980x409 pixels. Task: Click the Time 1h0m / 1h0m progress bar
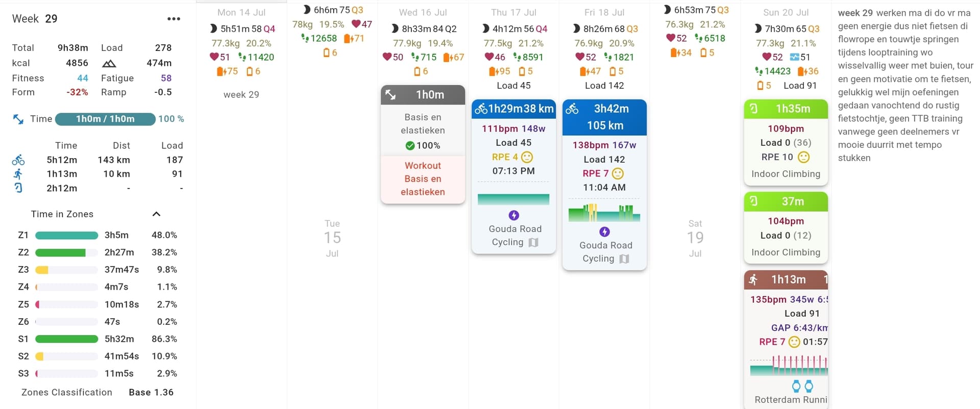(105, 119)
